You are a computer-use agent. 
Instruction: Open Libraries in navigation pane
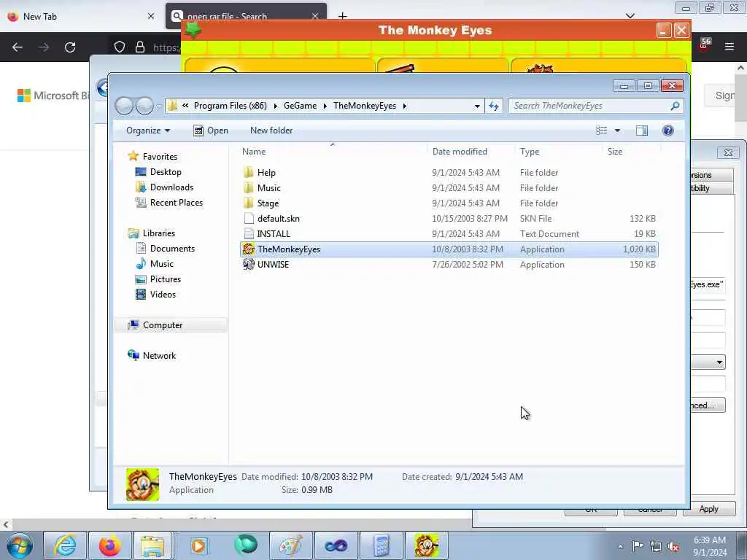click(x=158, y=233)
